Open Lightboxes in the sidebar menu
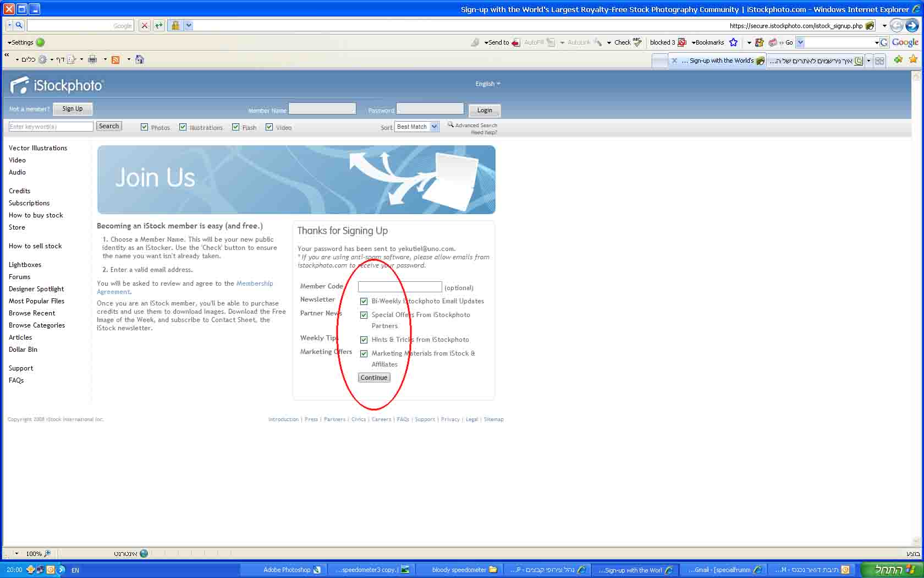Image resolution: width=924 pixels, height=578 pixels. (x=25, y=265)
